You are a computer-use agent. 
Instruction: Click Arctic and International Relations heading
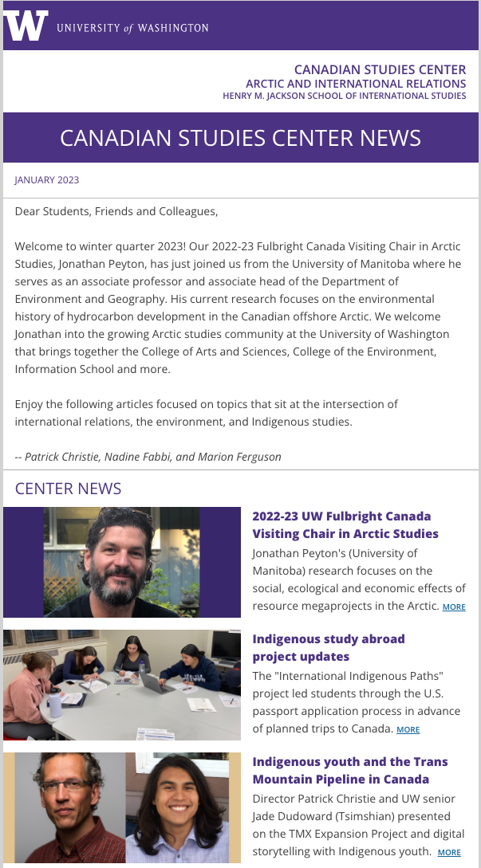click(x=356, y=84)
